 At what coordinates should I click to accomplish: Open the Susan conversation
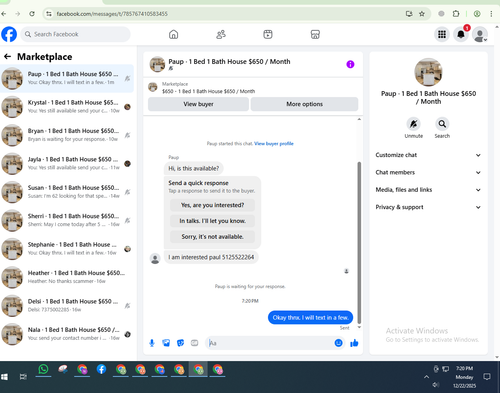point(67,192)
